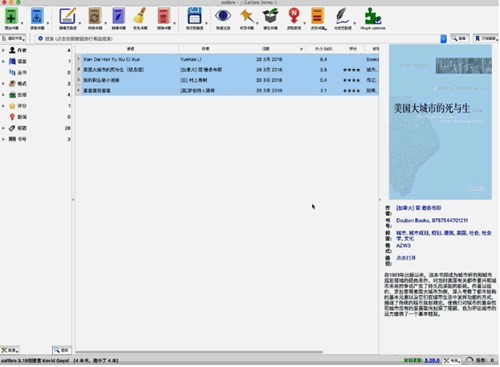
Task: Click the floppy disk Save to disk icon
Action: tap(194, 16)
